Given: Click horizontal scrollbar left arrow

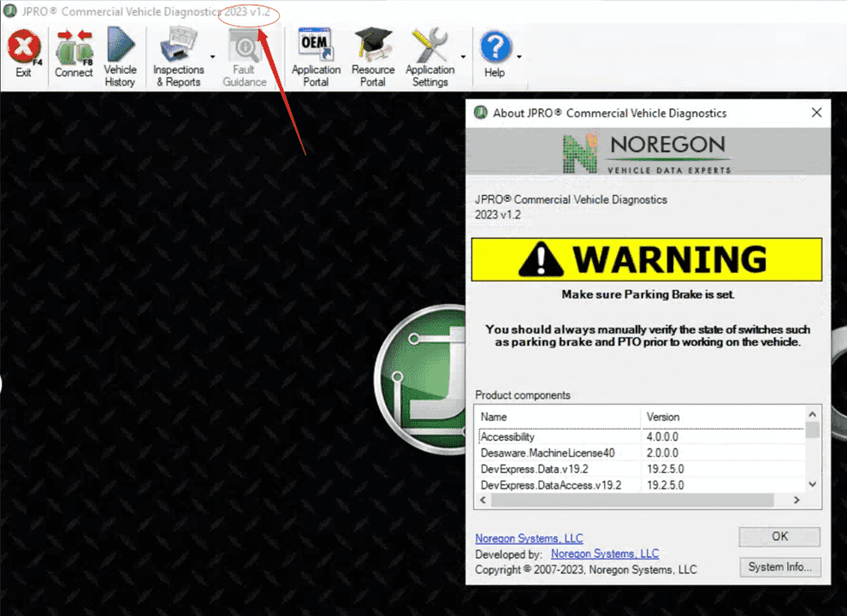Looking at the screenshot, I should pos(483,500).
